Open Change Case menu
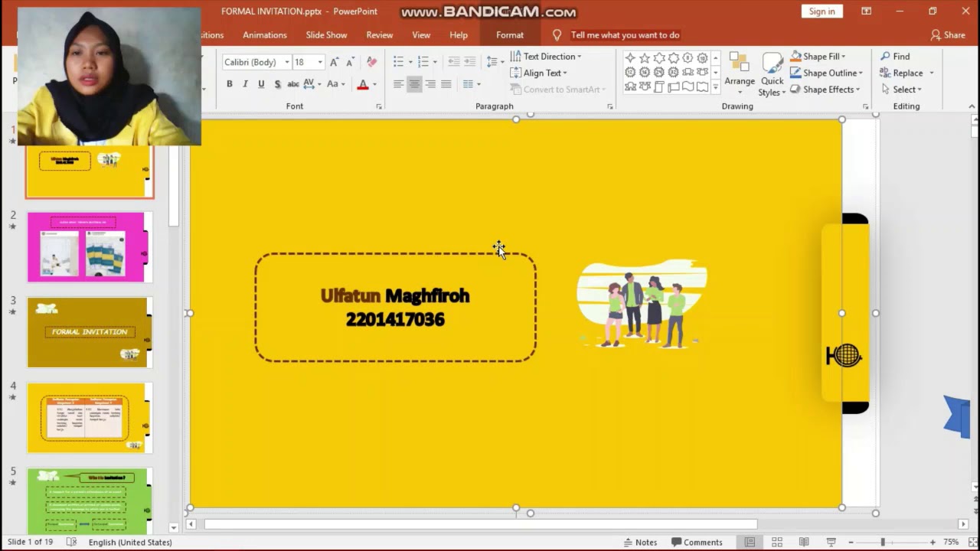The height and width of the screenshot is (551, 980). pyautogui.click(x=336, y=84)
